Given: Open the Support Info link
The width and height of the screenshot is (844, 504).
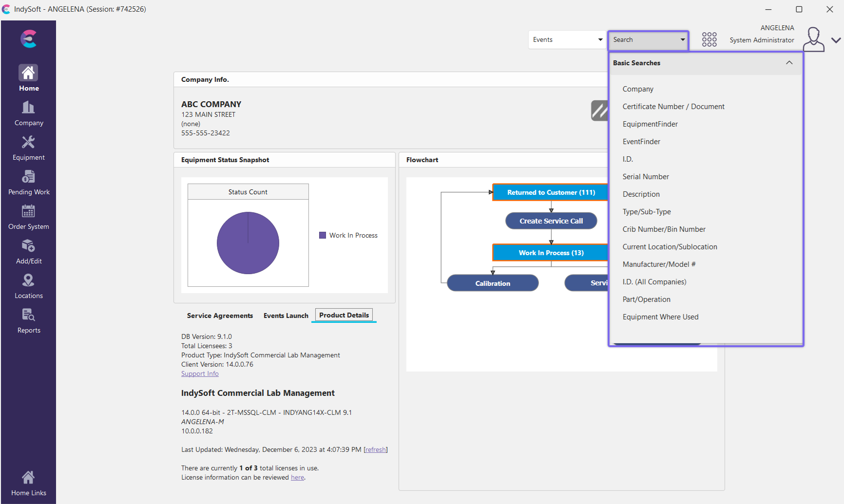Looking at the screenshot, I should [200, 374].
